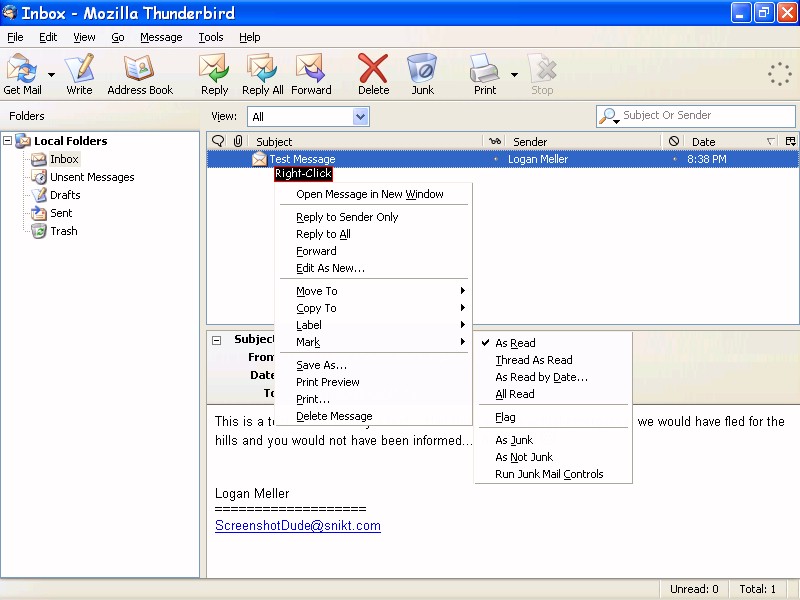Sort by the Date column header
Viewport: 800px width, 600px height.
pyautogui.click(x=733, y=141)
